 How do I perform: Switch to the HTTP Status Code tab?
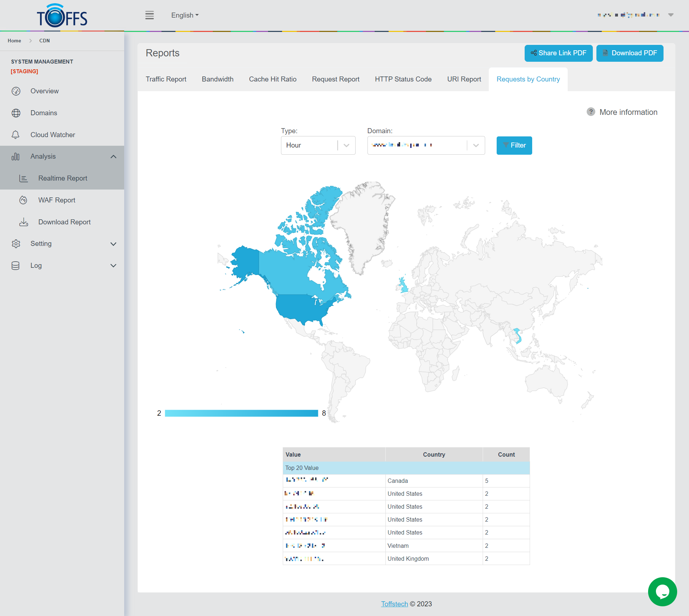point(403,79)
